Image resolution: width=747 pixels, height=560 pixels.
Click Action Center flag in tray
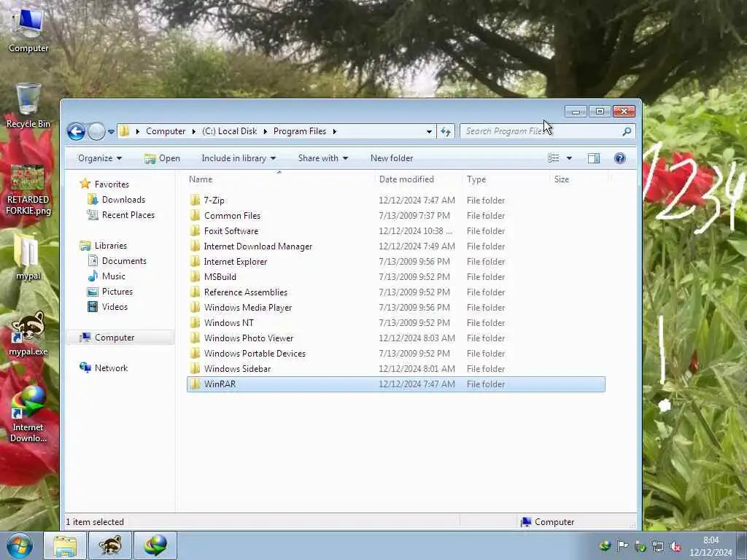click(622, 546)
